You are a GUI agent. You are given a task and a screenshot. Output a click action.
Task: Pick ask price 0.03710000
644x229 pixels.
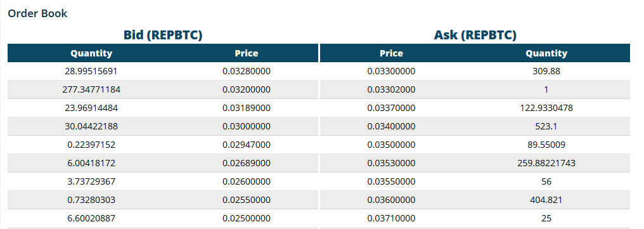(392, 218)
